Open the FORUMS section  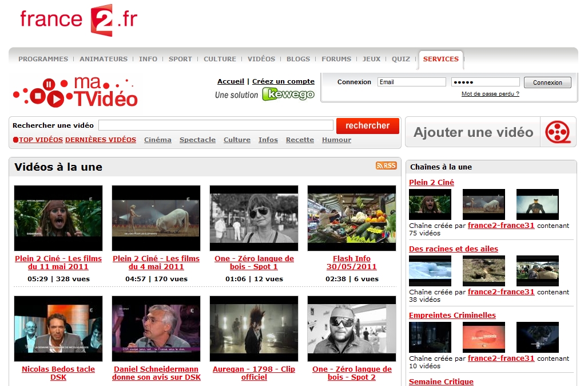tap(336, 59)
